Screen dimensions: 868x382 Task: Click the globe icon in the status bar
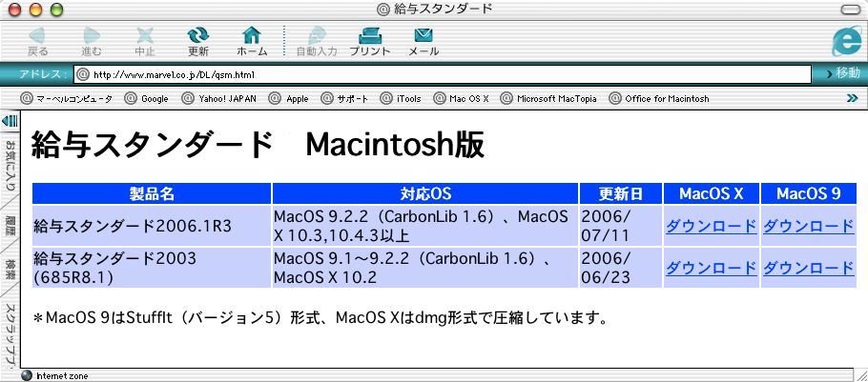(27, 376)
